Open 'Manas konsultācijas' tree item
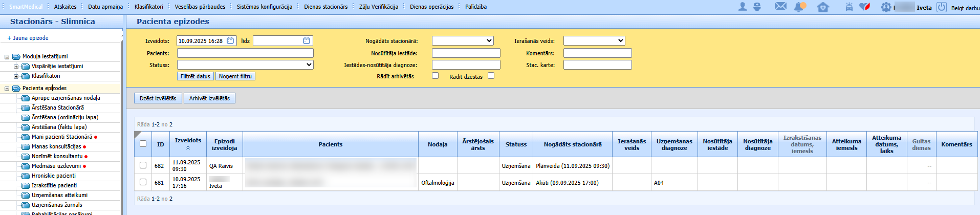This screenshot has width=980, height=215. pos(56,146)
